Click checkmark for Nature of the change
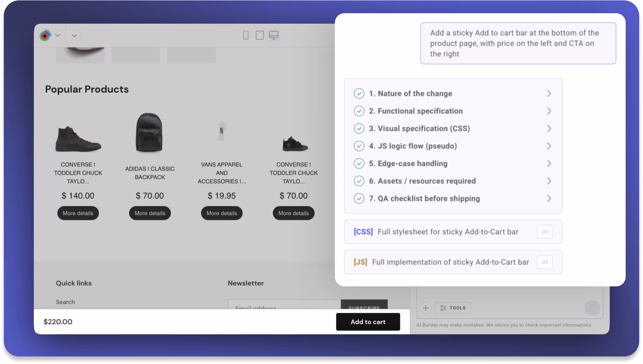This screenshot has width=643, height=364. point(359,93)
